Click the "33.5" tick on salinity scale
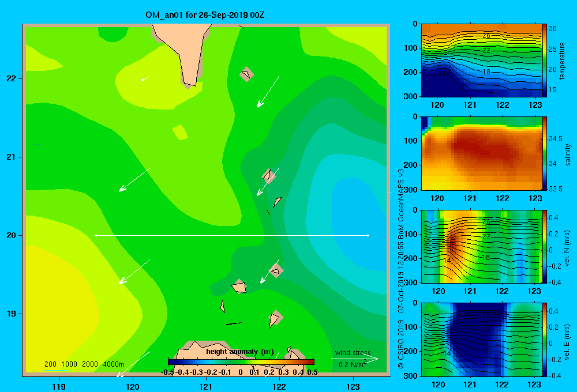 tap(556, 189)
